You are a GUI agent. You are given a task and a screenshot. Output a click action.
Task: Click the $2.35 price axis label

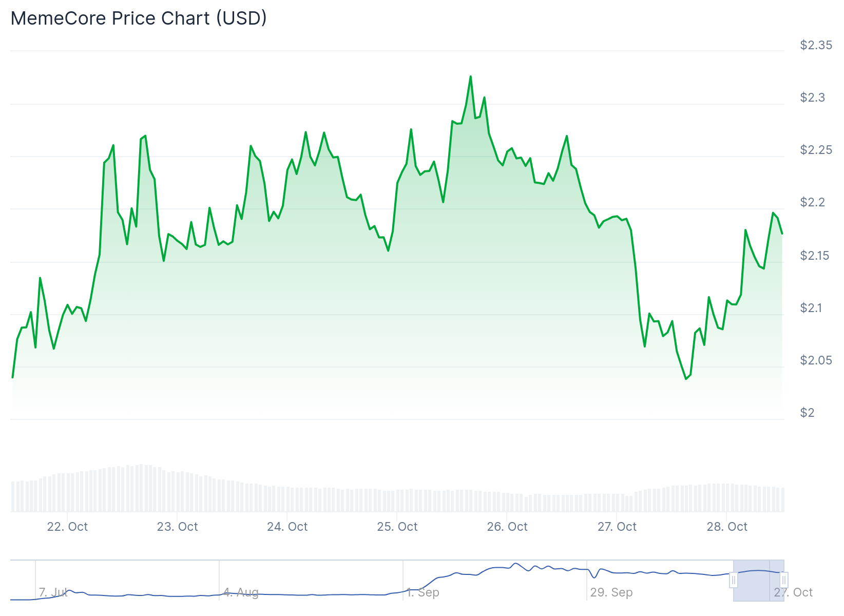point(816,45)
